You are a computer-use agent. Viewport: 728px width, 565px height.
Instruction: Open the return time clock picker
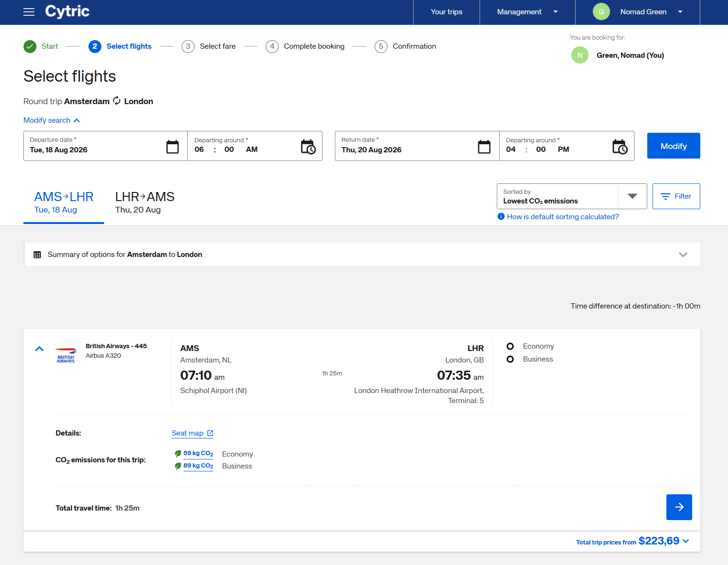point(620,147)
